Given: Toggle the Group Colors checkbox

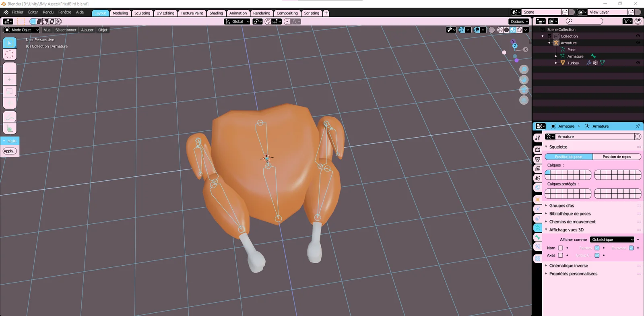Looking at the screenshot, I should pos(597,256).
